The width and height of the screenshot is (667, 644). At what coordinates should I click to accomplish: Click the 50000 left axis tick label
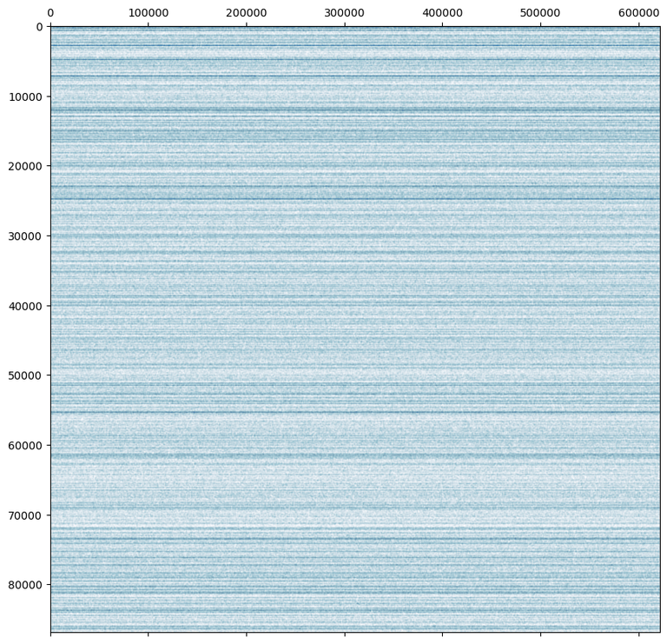[25, 375]
